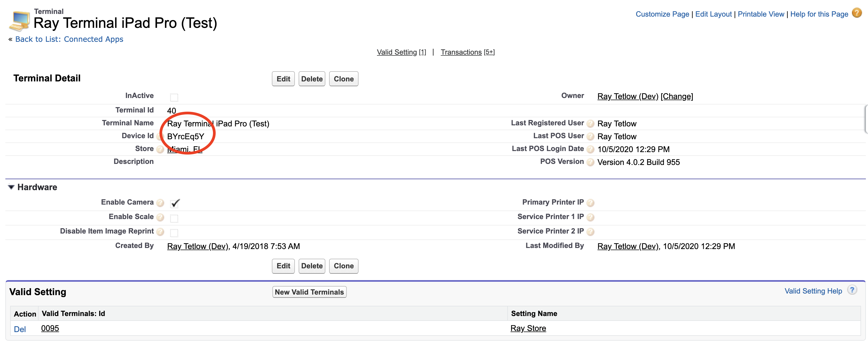Click help icon beside Enable Camera
Viewport: 868px width, 346px height.
(160, 203)
